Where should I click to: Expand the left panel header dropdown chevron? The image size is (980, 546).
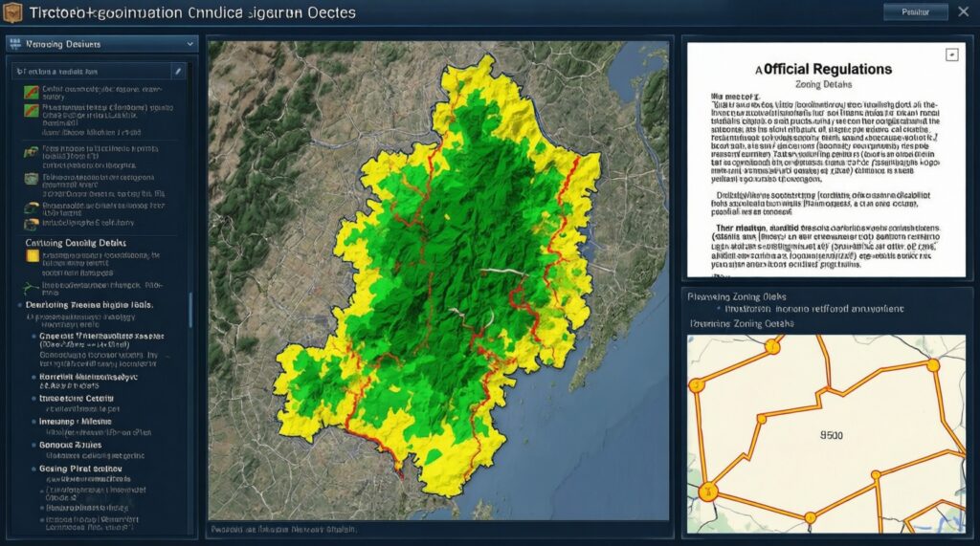point(189,44)
